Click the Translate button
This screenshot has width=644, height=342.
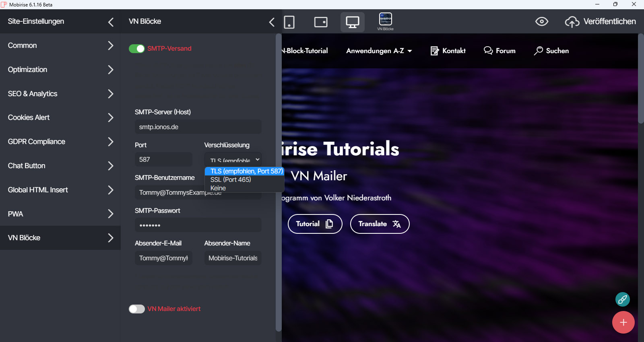pos(380,224)
